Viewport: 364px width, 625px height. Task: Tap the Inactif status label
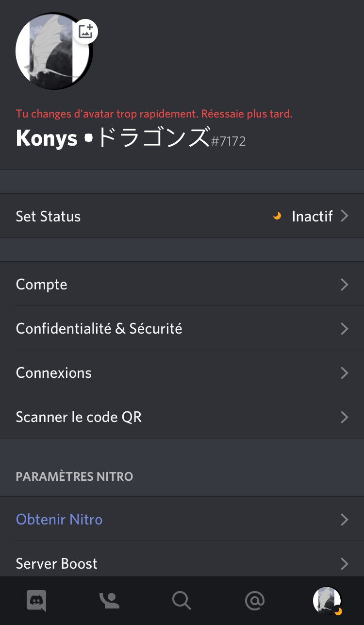pyautogui.click(x=312, y=216)
